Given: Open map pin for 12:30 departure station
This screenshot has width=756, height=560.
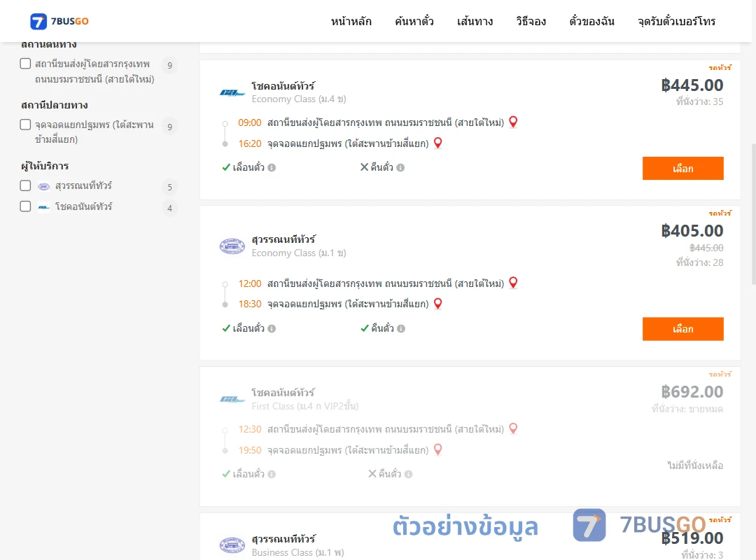Looking at the screenshot, I should [513, 428].
